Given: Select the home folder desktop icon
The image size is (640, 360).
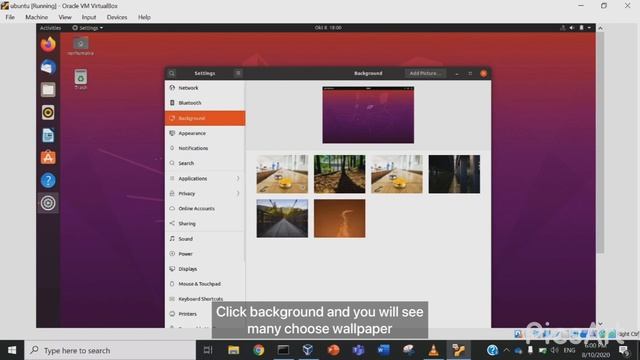Looking at the screenshot, I should pyautogui.click(x=81, y=46).
